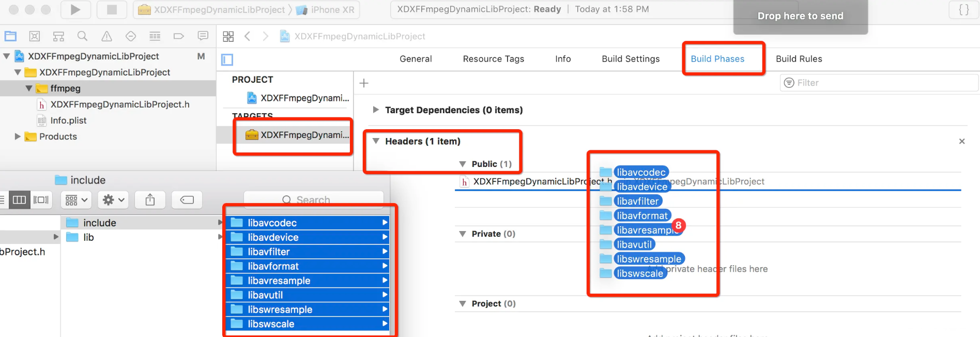Open the Find navigator magnifier icon

[82, 36]
